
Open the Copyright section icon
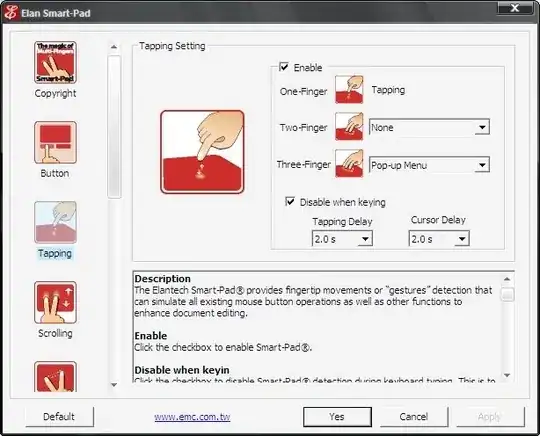[55, 62]
